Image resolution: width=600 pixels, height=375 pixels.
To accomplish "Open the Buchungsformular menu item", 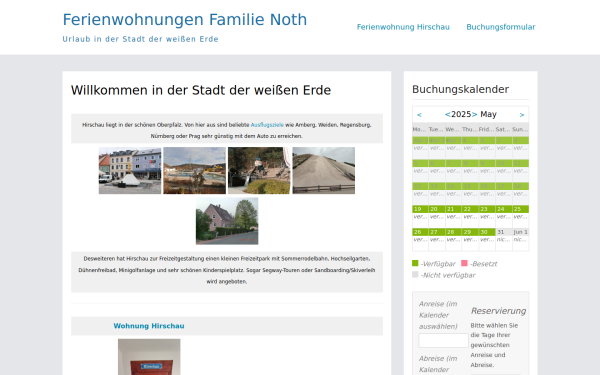I will pyautogui.click(x=501, y=27).
